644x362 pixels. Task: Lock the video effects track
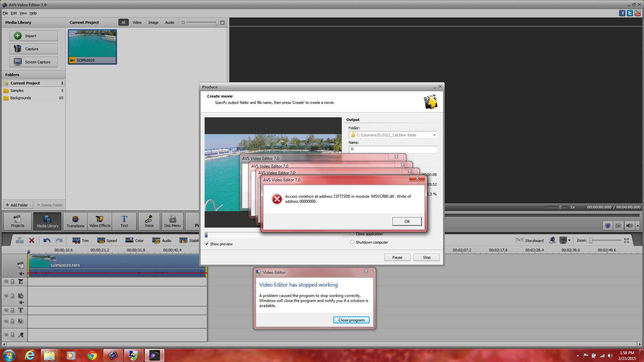point(12,282)
